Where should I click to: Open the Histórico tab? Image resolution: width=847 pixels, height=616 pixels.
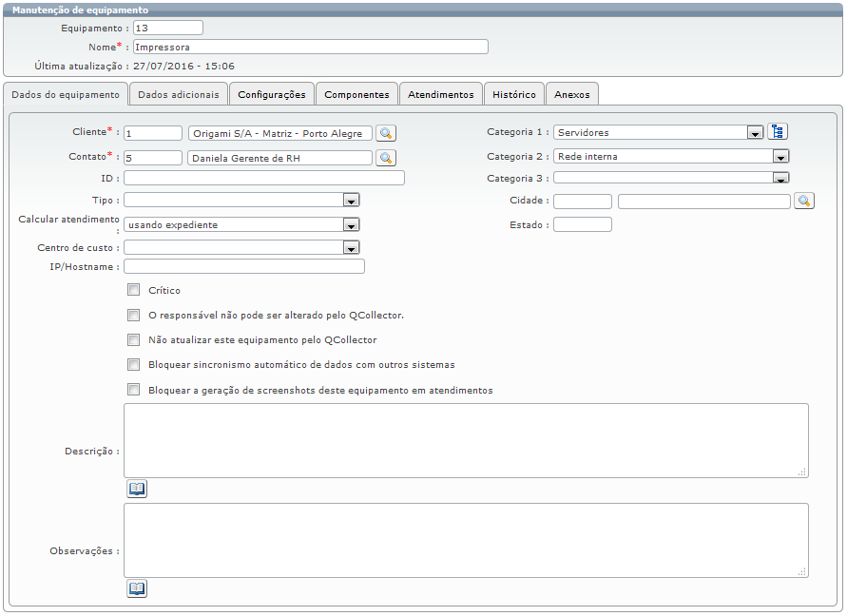(514, 95)
